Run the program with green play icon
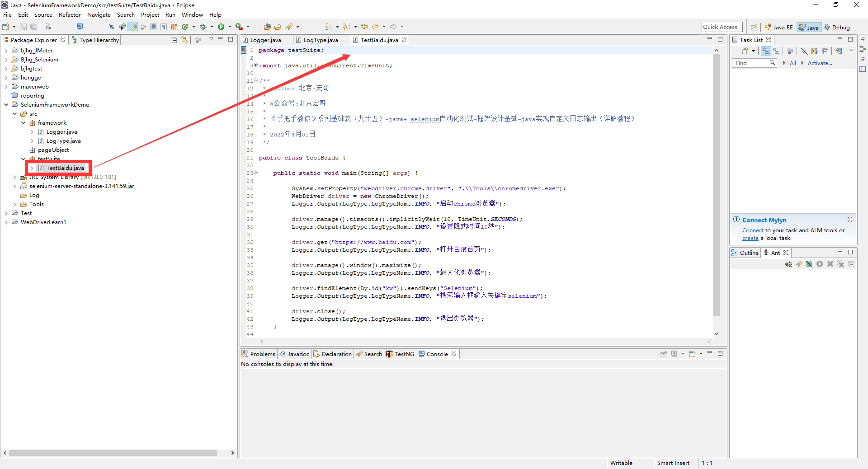This screenshot has height=469, width=868. click(x=221, y=27)
